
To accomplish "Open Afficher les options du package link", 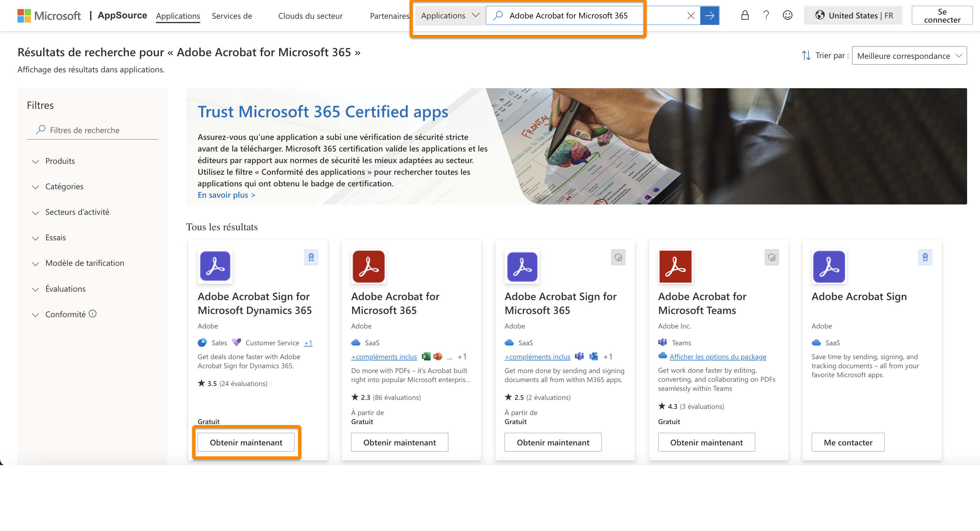I will 717,357.
